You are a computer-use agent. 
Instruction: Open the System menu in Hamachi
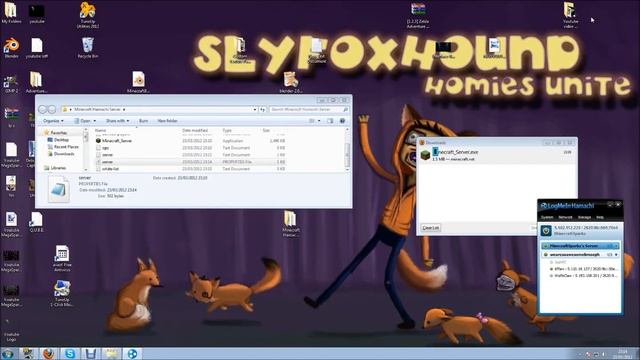pyautogui.click(x=547, y=217)
